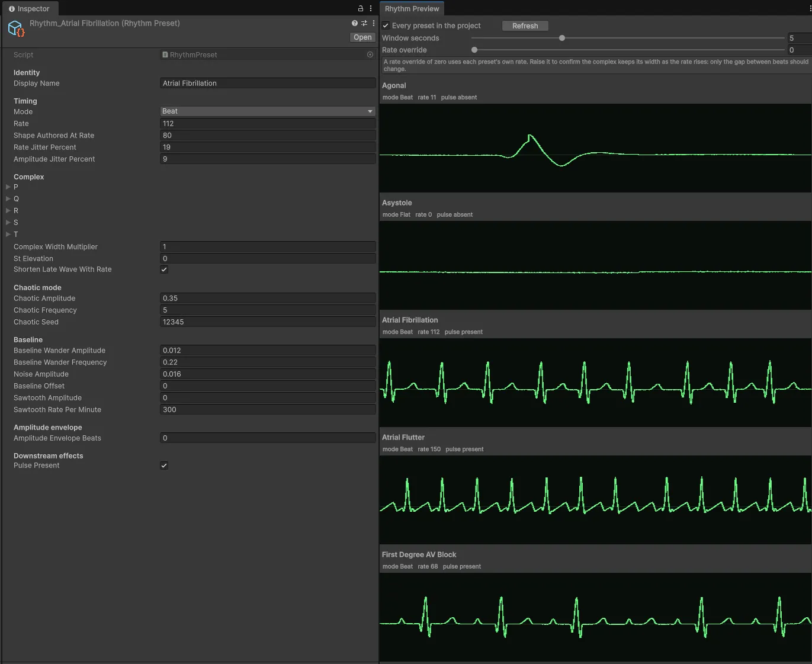This screenshot has width=812, height=664.
Task: Click the Rhythm Preset asset cube icon
Action: pos(16,28)
